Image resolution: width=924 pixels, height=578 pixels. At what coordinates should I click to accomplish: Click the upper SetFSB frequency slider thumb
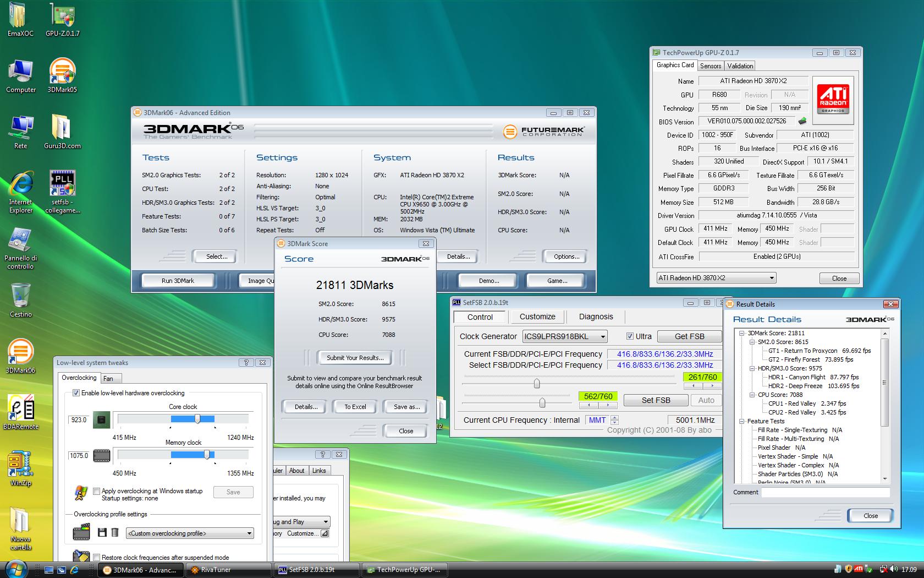[x=537, y=383]
